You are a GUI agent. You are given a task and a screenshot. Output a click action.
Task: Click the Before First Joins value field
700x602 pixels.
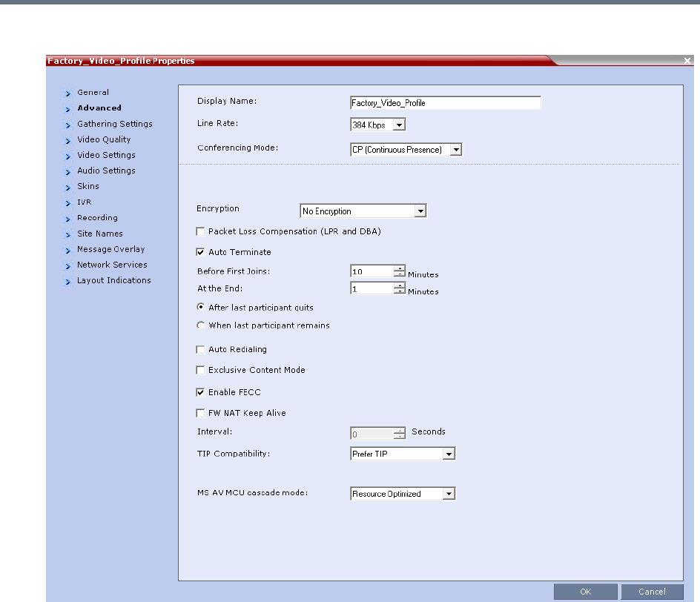(x=372, y=271)
